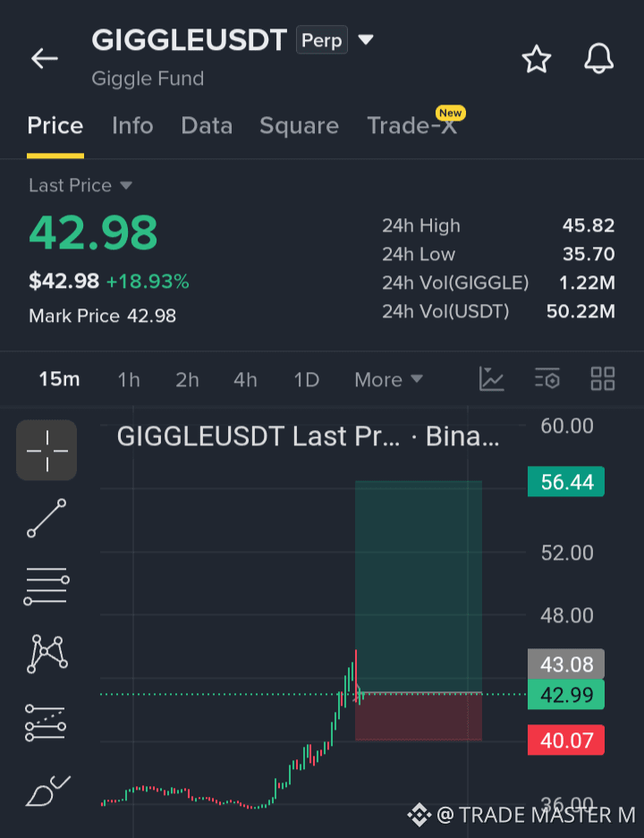This screenshot has width=644, height=838.
Task: Click the 42.99 current price label
Action: [566, 695]
